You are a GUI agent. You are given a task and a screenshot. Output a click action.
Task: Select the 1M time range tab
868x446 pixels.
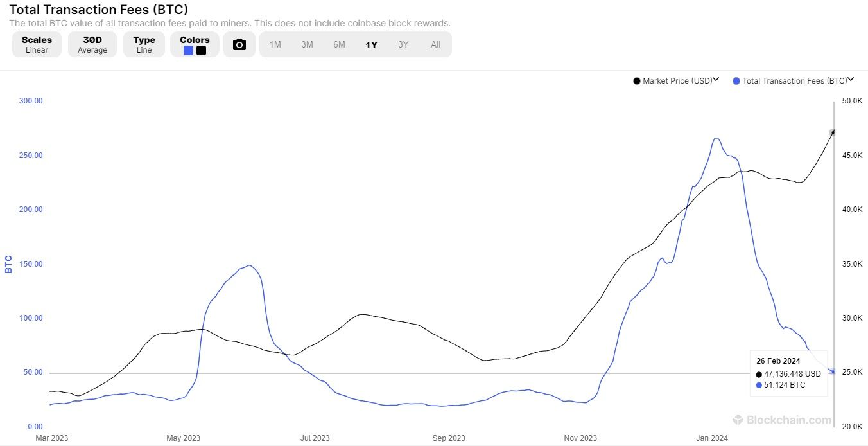[x=275, y=44]
